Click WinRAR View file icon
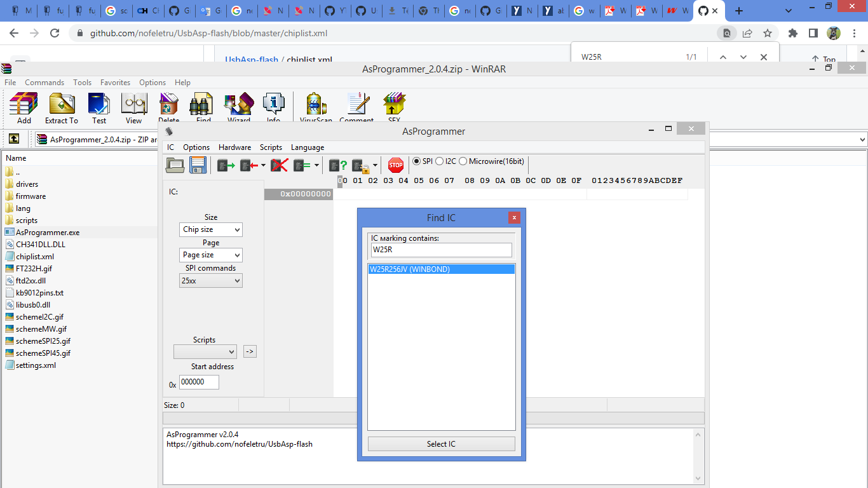 tap(133, 108)
